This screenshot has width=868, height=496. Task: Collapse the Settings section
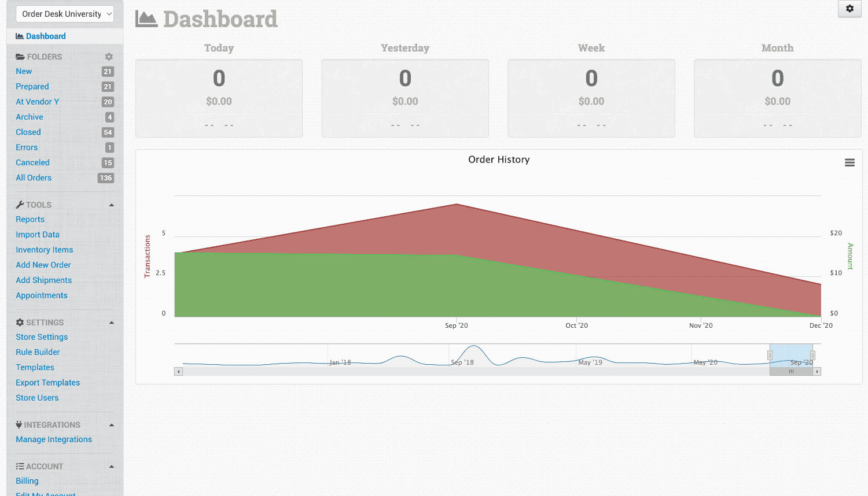(112, 323)
